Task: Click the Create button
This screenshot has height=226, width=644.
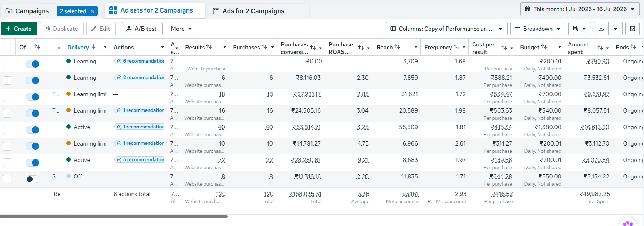Action: tap(19, 29)
